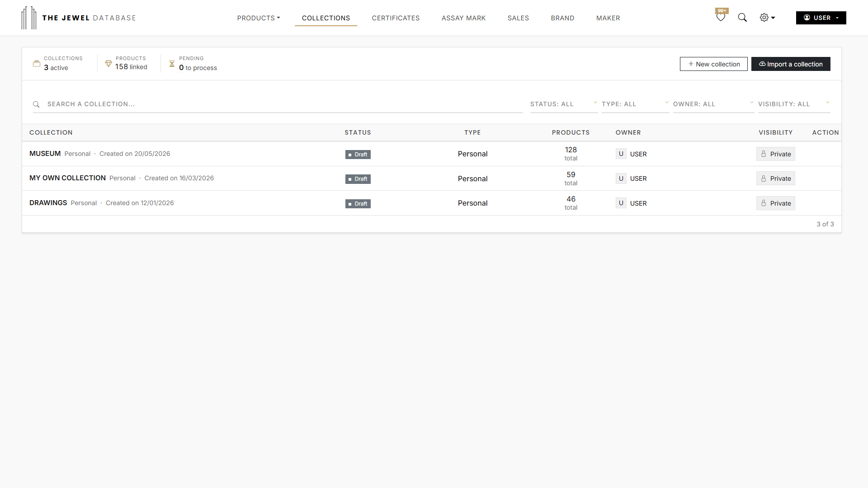Open the Brand tab
The height and width of the screenshot is (488, 868).
562,18
